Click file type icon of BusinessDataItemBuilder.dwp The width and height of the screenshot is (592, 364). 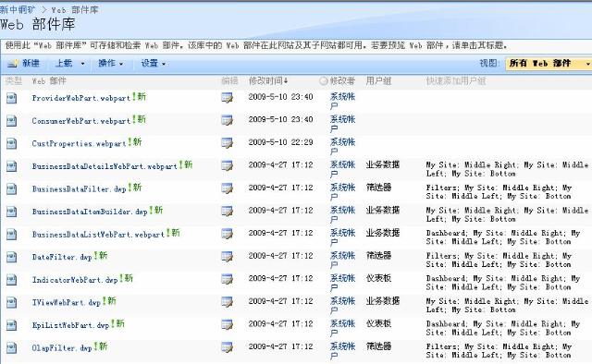click(12, 212)
